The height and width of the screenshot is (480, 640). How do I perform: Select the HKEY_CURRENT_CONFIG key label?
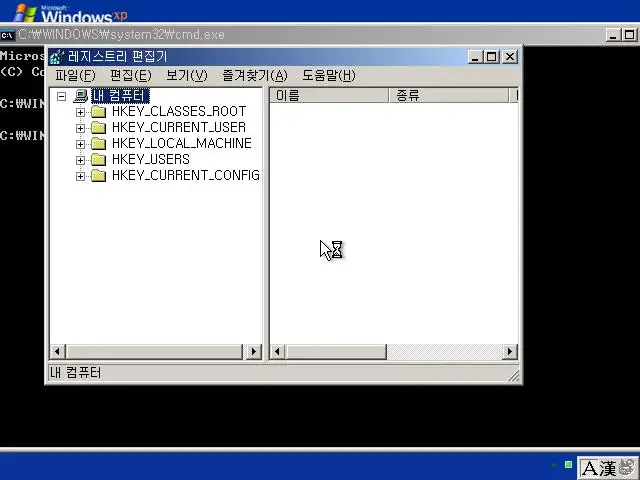click(x=186, y=175)
